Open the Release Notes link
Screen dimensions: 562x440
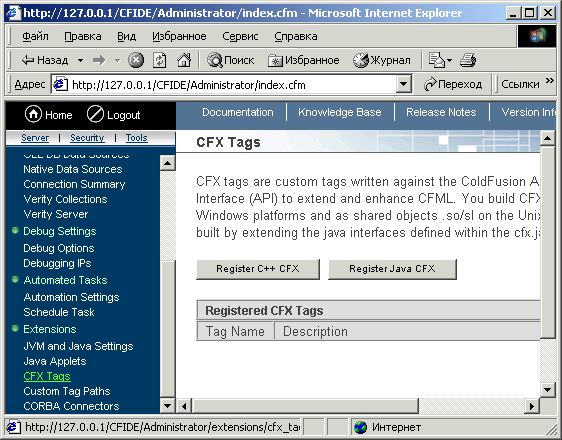(441, 112)
